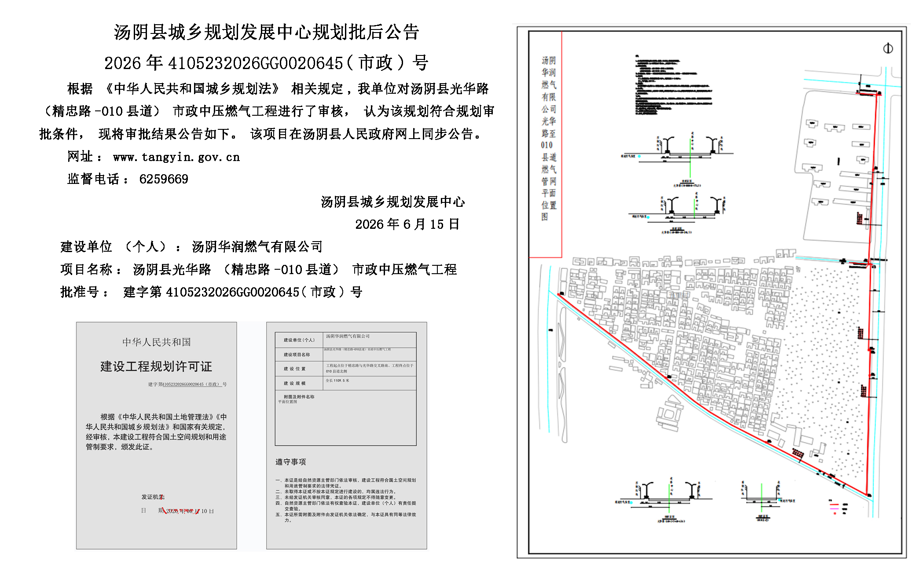Click the 建设单位(个人) table label in permit

(299, 340)
